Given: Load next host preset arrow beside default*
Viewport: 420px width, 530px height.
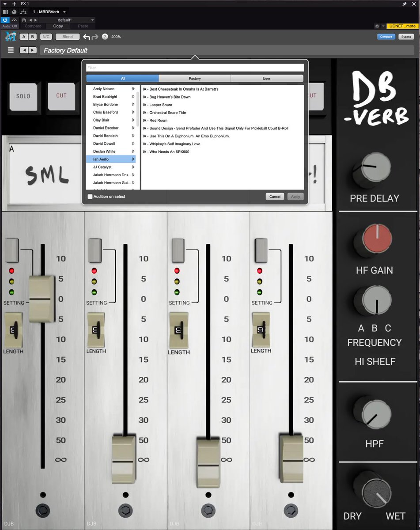Looking at the screenshot, I should click(x=35, y=20).
